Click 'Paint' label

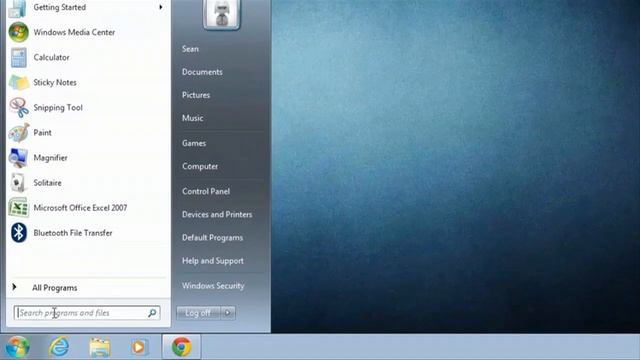pyautogui.click(x=42, y=133)
